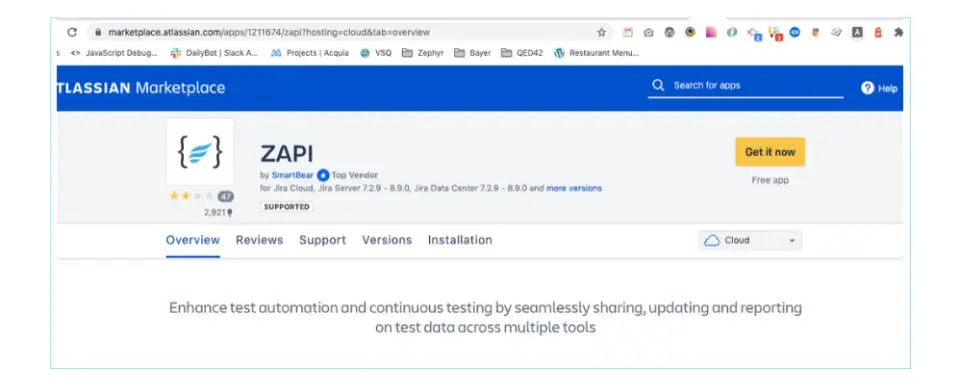The width and height of the screenshot is (960, 391).
Task: Open the Help question mark icon
Action: coord(867,88)
